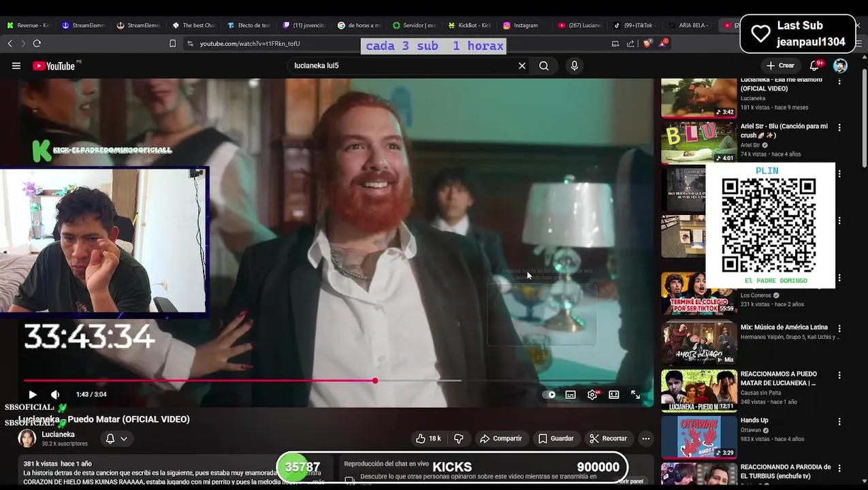The height and width of the screenshot is (490, 868).
Task: Click the search magnifier button
Action: point(544,66)
